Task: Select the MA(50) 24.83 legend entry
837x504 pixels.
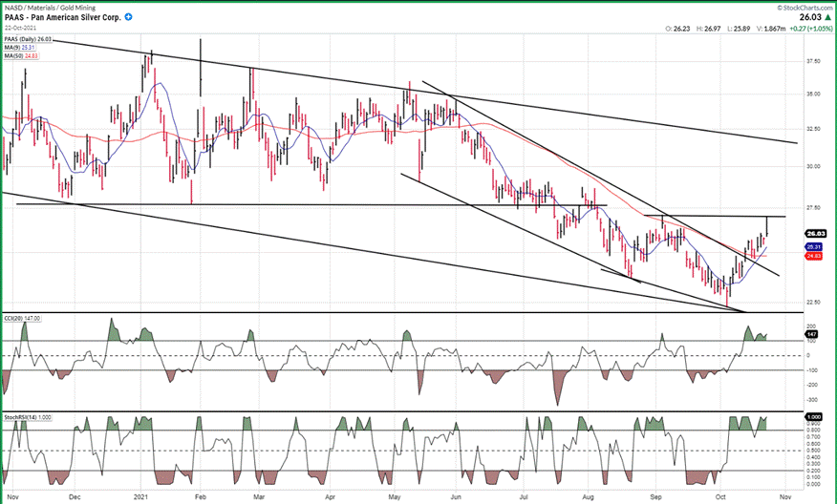Action: pyautogui.click(x=21, y=54)
